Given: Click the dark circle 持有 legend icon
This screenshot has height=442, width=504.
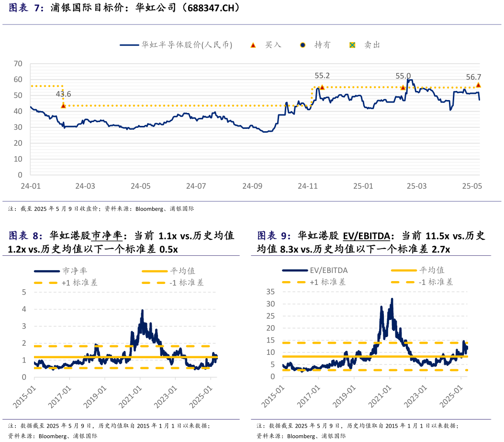Looking at the screenshot, I should coord(302,45).
